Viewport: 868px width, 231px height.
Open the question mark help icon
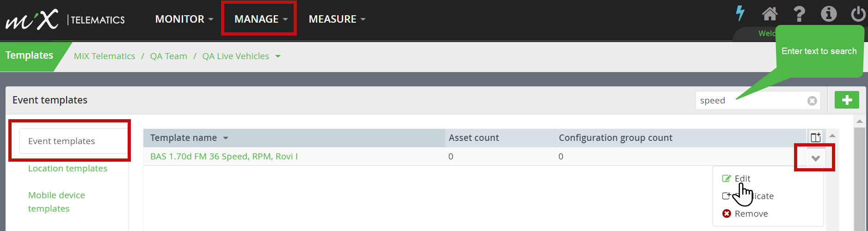pos(800,14)
